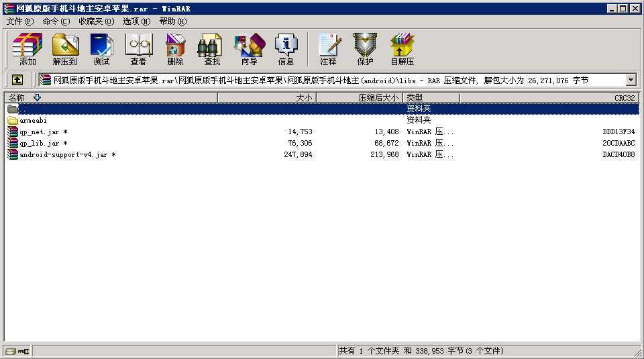Open the 查找 (Find) binoculars tool
This screenshot has height=359, width=644.
(x=212, y=50)
